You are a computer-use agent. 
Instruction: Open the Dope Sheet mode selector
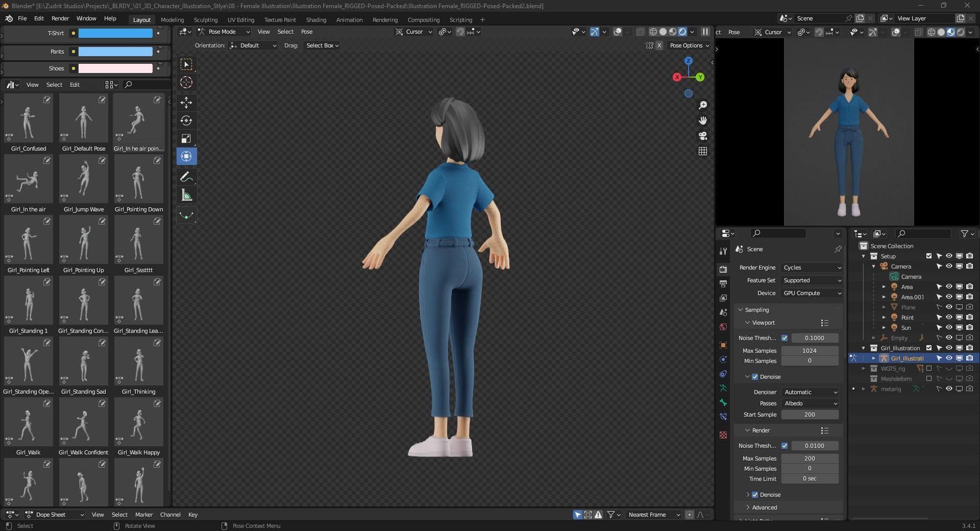pyautogui.click(x=55, y=515)
